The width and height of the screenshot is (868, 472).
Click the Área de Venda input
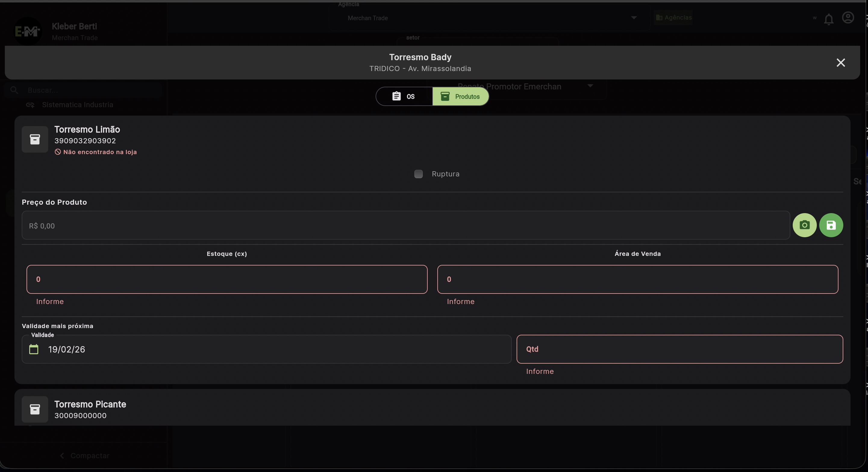637,279
